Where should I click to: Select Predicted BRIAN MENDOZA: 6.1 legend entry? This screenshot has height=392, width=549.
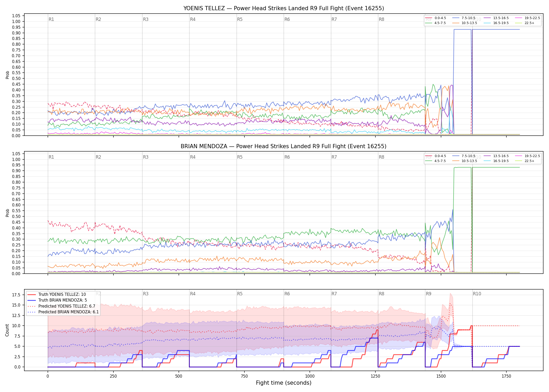63,312
